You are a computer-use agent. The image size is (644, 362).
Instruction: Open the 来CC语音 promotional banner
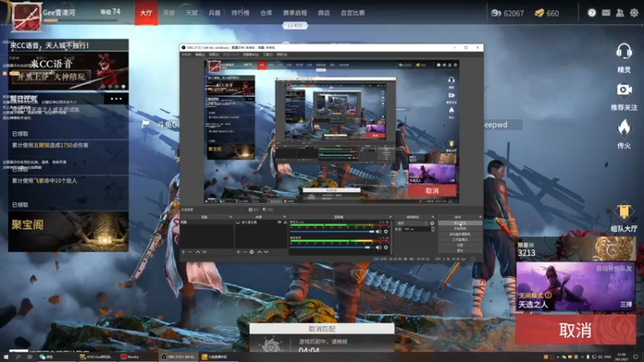point(68,71)
